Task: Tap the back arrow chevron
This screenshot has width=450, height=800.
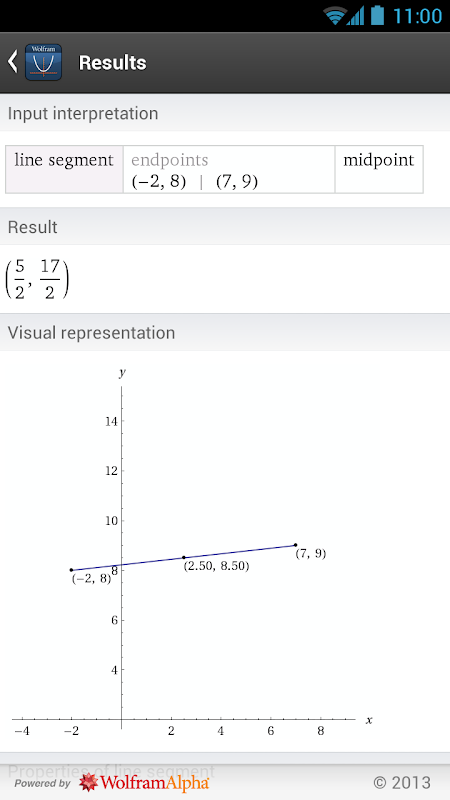Action: click(13, 62)
